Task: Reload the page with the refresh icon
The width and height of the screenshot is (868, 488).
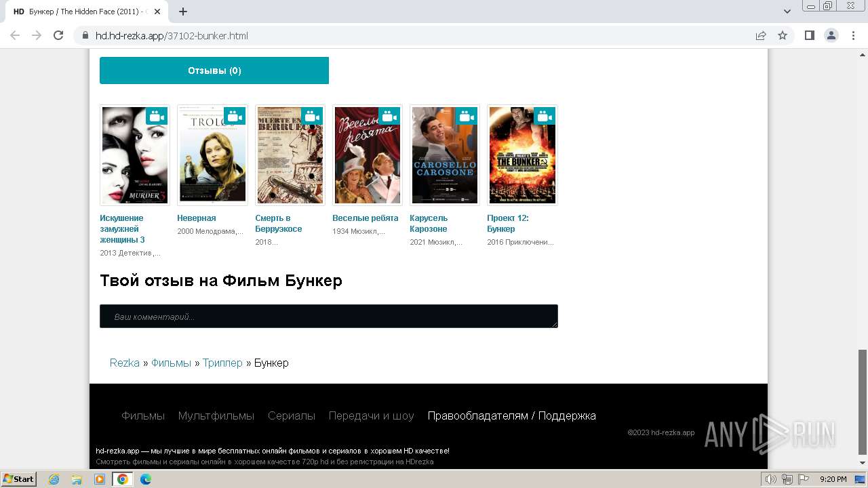Action: coord(58,35)
